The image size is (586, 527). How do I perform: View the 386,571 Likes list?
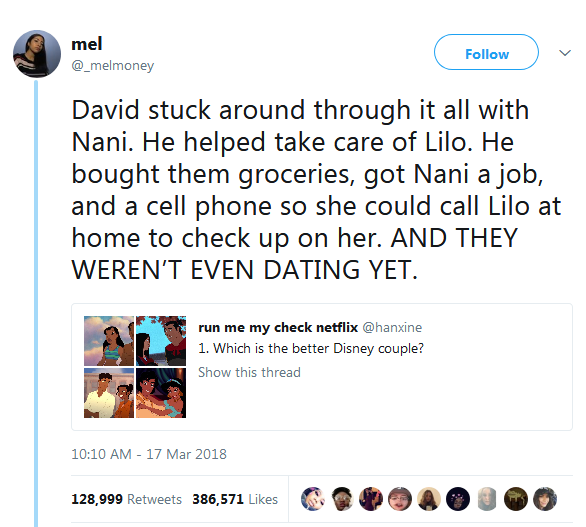tap(235, 499)
